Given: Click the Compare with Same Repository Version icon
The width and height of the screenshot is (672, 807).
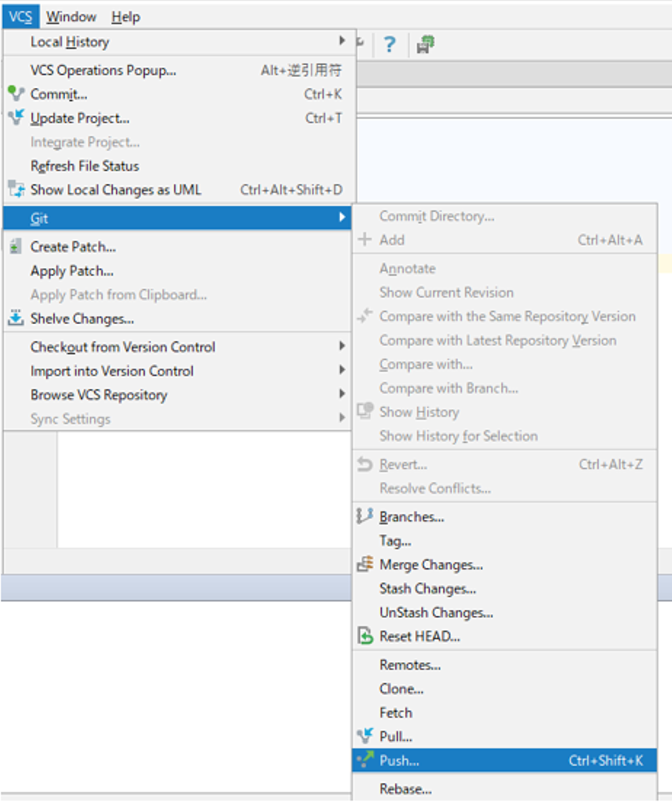Looking at the screenshot, I should pyautogui.click(x=365, y=316).
